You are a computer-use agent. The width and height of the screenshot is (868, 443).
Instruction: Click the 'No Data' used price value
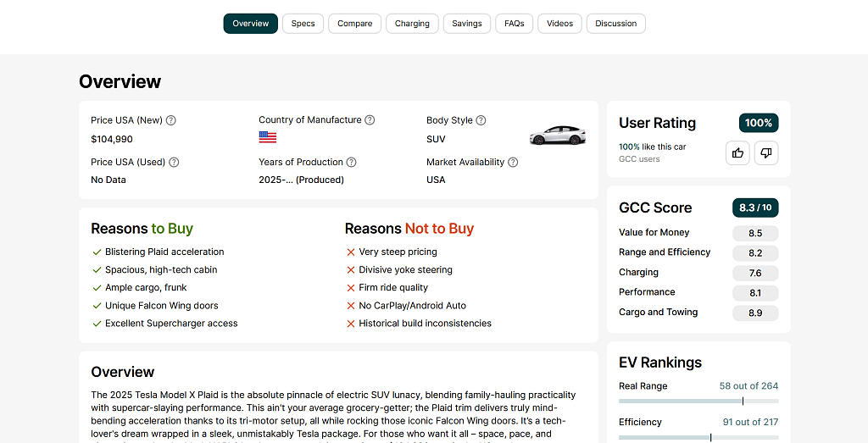click(108, 180)
